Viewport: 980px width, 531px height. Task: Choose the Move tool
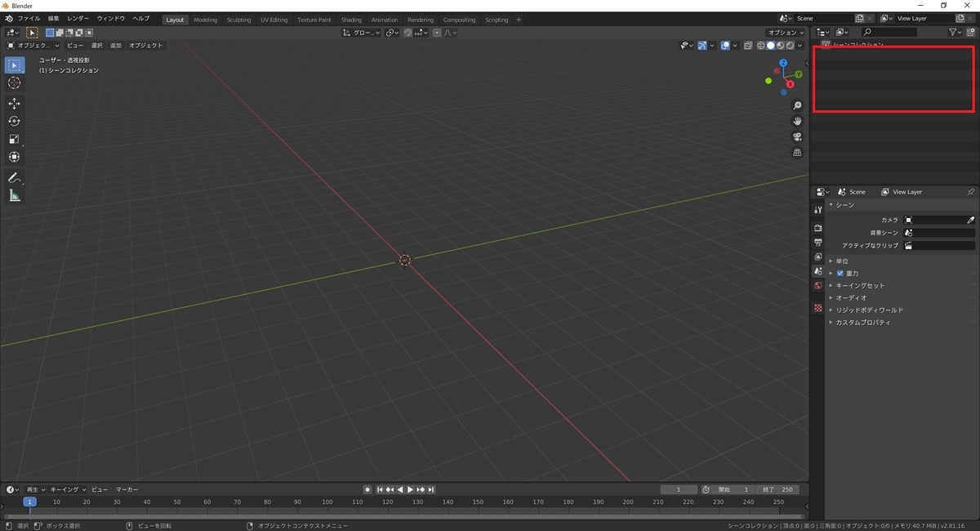tap(14, 103)
